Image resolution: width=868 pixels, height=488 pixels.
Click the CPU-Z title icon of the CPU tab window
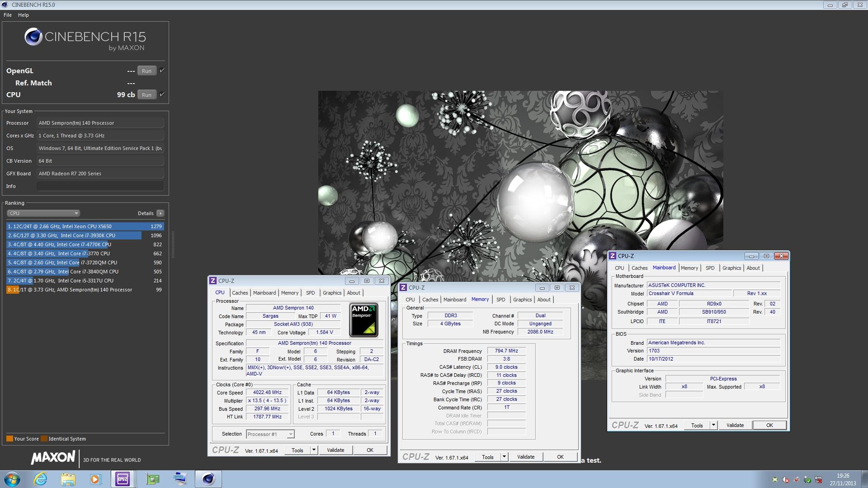(x=213, y=281)
